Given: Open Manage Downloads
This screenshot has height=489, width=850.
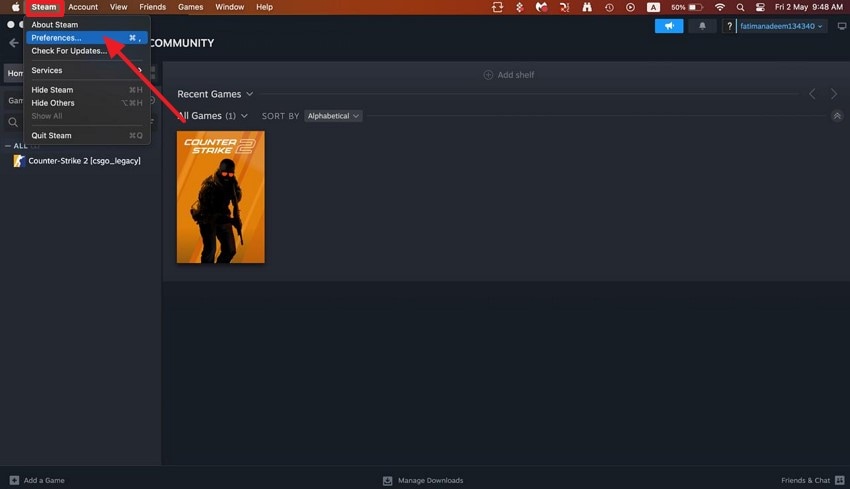Looking at the screenshot, I should 423,480.
